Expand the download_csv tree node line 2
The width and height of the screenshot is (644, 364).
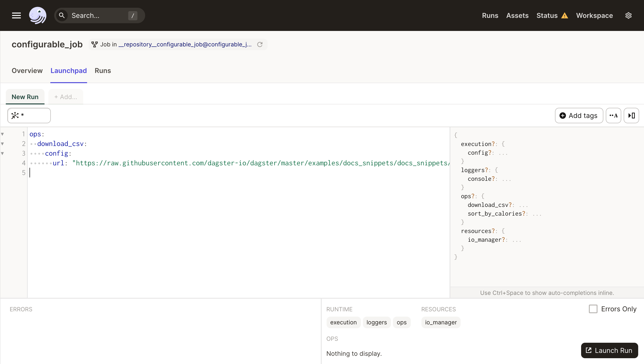[x=3, y=144]
